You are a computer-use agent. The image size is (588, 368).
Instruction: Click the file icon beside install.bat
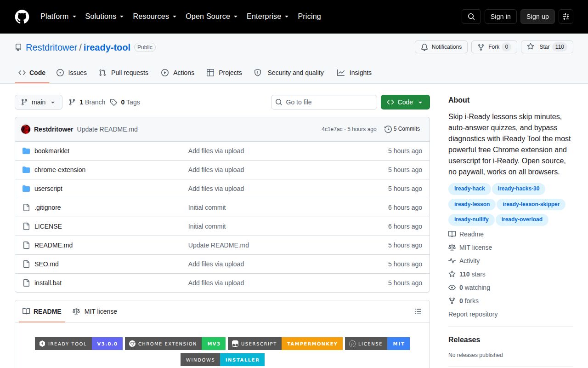[26, 283]
